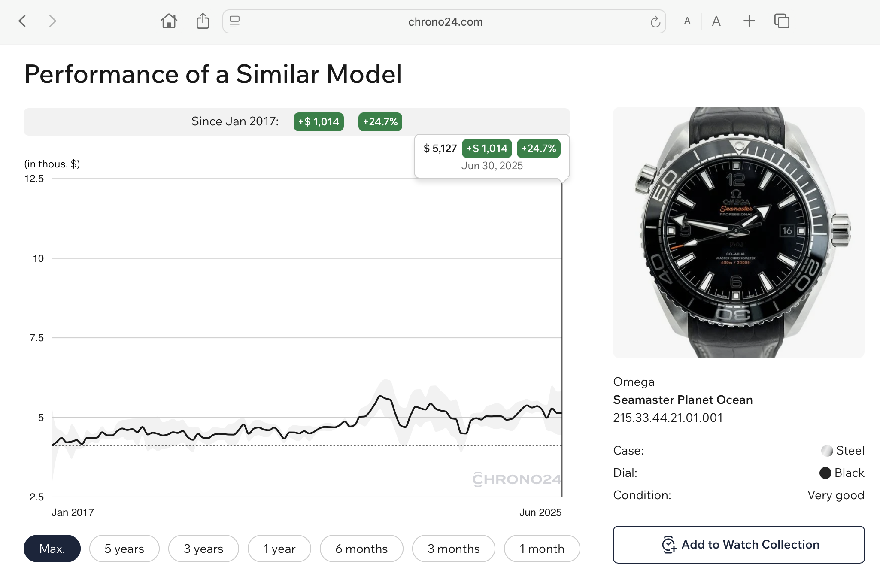The height and width of the screenshot is (588, 880).
Task: Open a new tab with plus icon
Action: (749, 21)
